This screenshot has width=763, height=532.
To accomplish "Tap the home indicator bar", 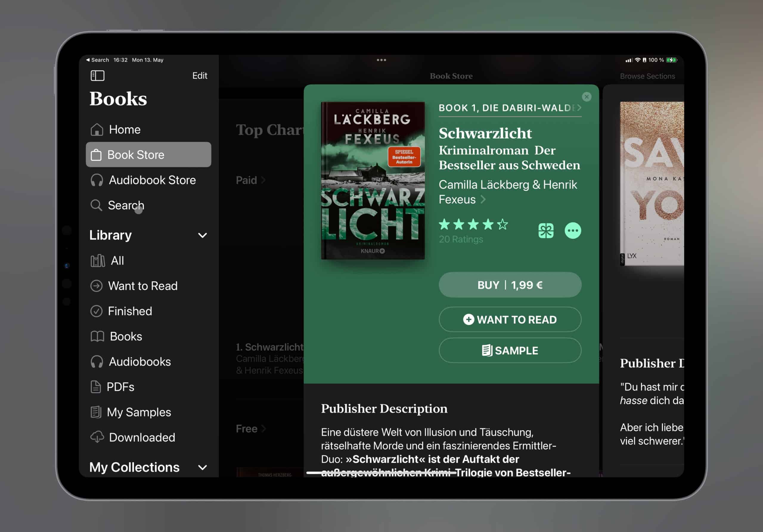I will click(x=381, y=472).
